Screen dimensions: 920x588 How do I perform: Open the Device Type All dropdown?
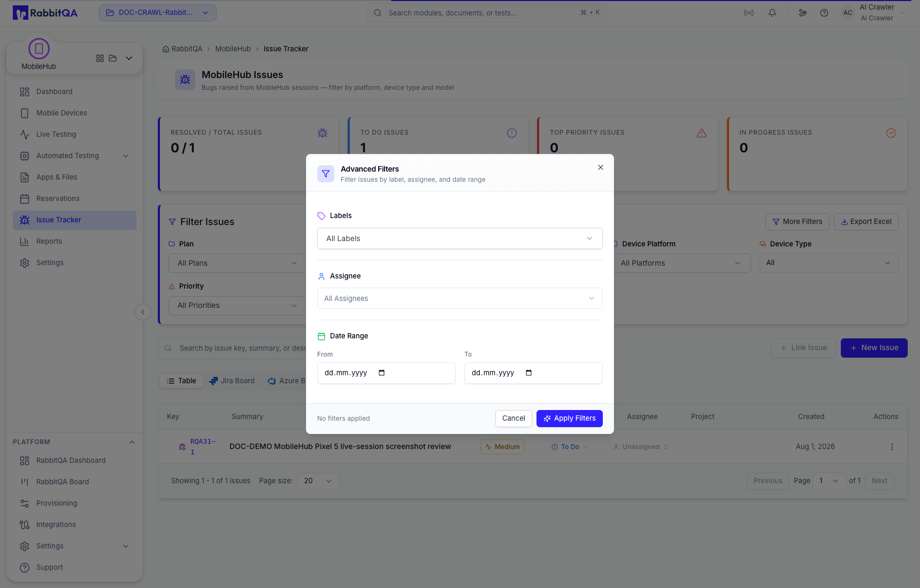(829, 263)
